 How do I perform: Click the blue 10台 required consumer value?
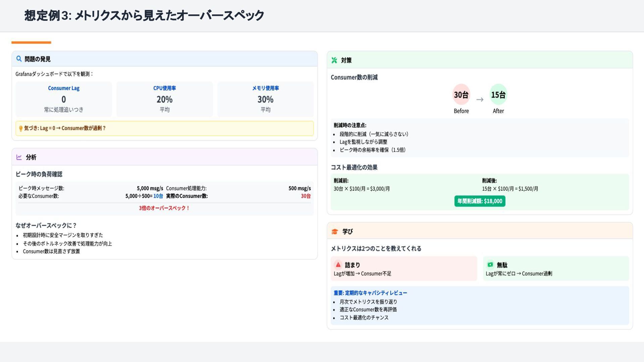pos(158,196)
